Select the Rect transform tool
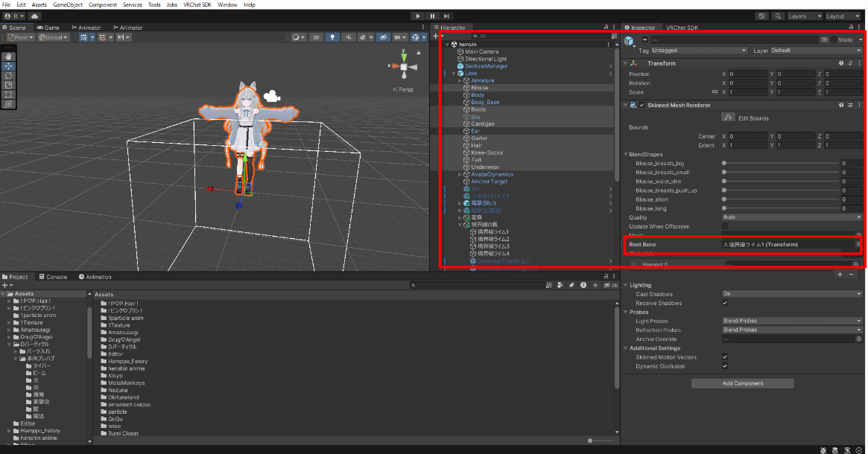 (8, 94)
